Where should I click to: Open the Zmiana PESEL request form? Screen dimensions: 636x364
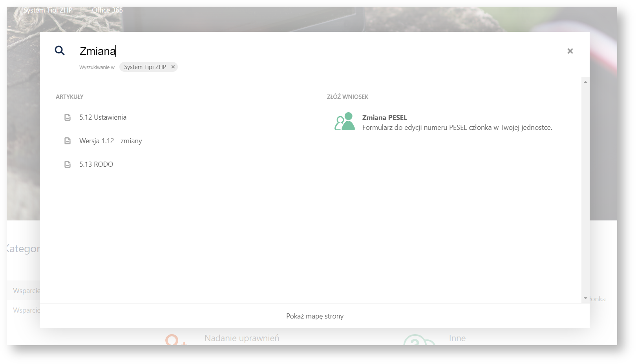(384, 118)
